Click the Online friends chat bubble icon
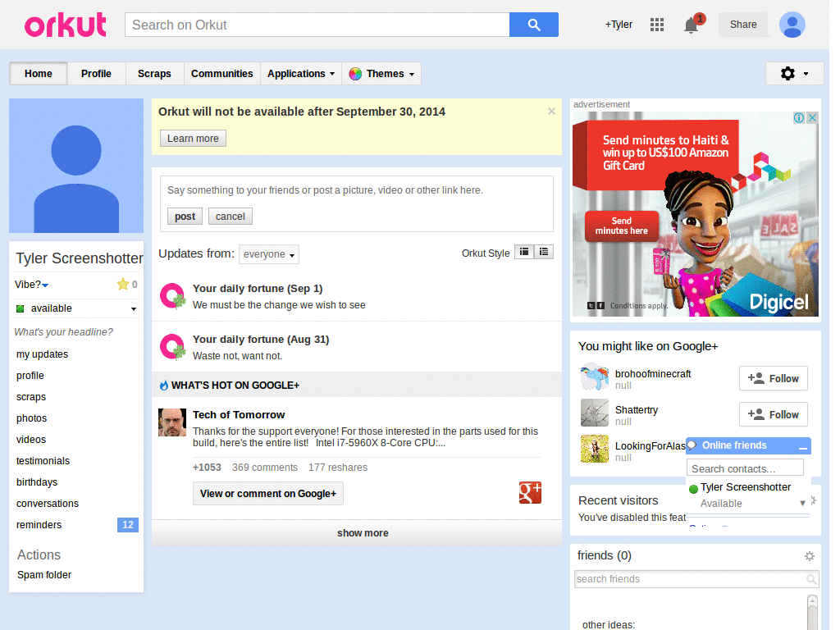Image resolution: width=840 pixels, height=630 pixels. pyautogui.click(x=692, y=445)
